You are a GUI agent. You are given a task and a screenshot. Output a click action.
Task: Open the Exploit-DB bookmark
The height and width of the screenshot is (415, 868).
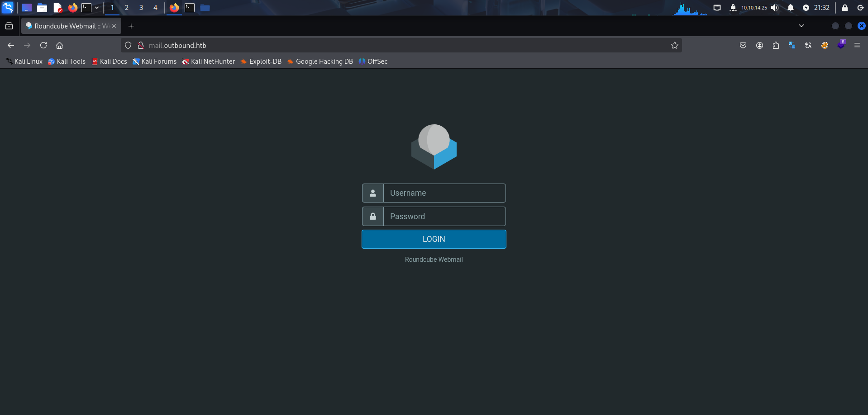tap(261, 61)
